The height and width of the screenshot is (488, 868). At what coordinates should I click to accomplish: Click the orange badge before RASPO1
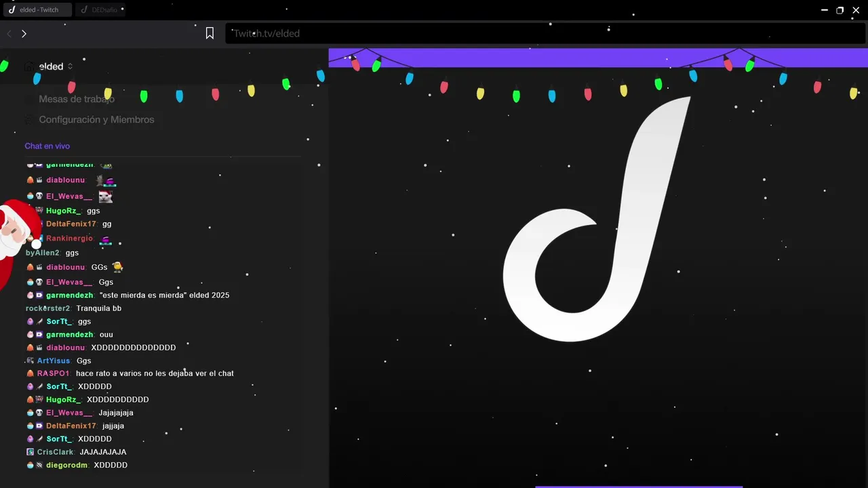[x=30, y=373]
